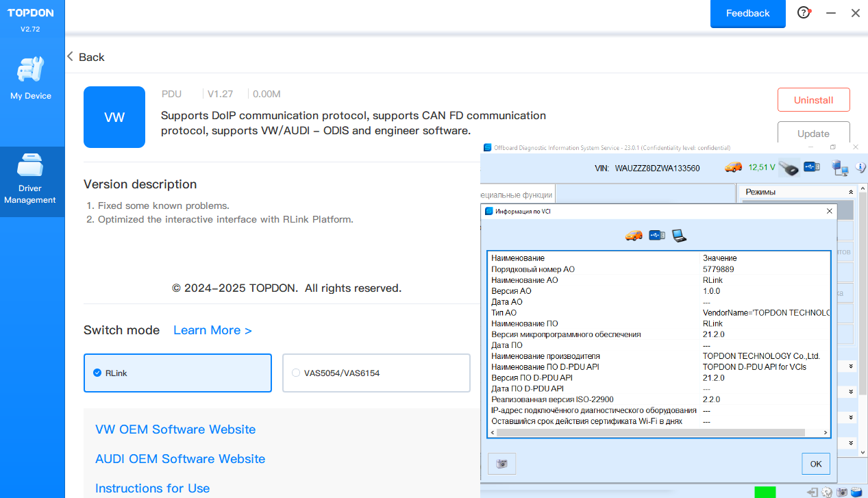This screenshot has height=498, width=868.
Task: Close the Информация по VCI dialog
Action: pos(830,211)
